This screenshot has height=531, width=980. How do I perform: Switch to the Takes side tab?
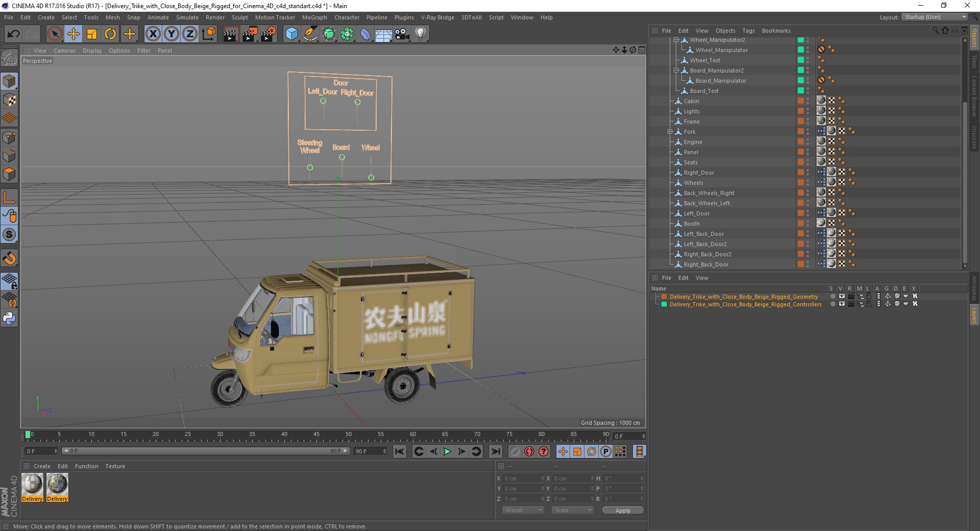tap(974, 61)
